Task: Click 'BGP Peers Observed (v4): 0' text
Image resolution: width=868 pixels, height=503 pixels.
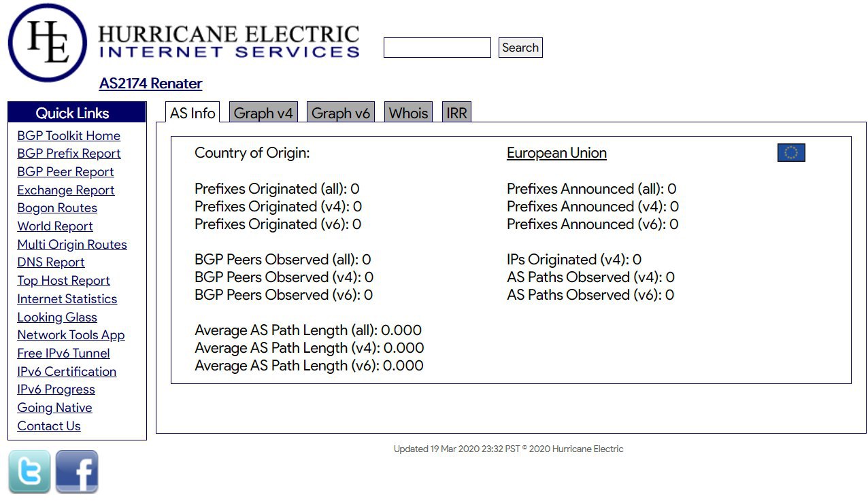Action: coord(284,277)
